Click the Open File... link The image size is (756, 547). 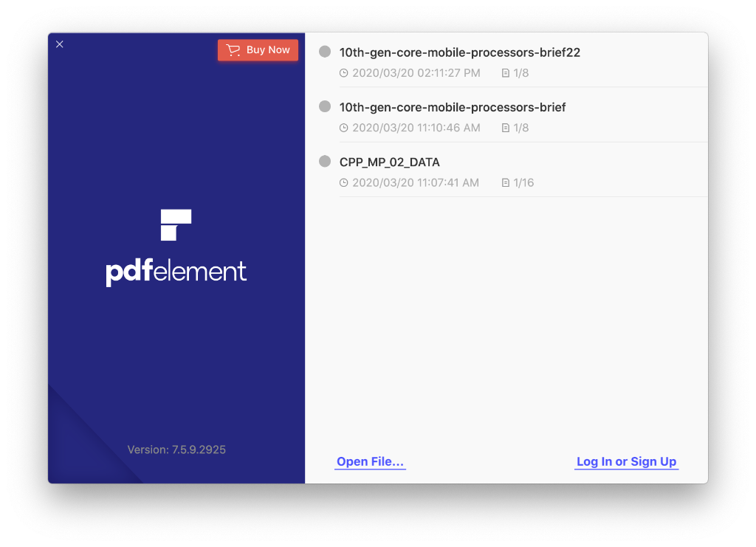[x=371, y=461]
